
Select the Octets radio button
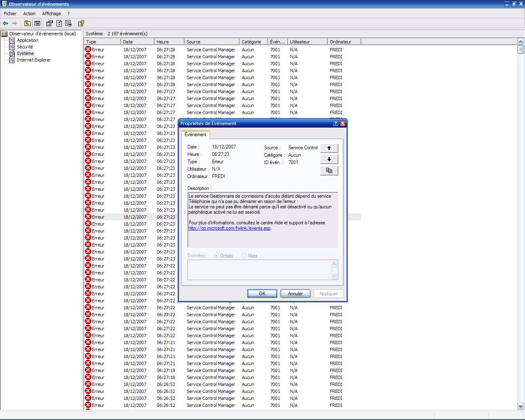[x=217, y=256]
